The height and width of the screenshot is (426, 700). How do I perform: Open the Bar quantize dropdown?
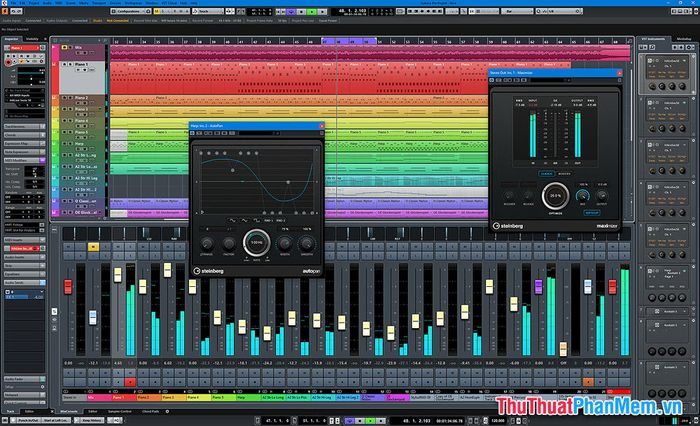517,11
